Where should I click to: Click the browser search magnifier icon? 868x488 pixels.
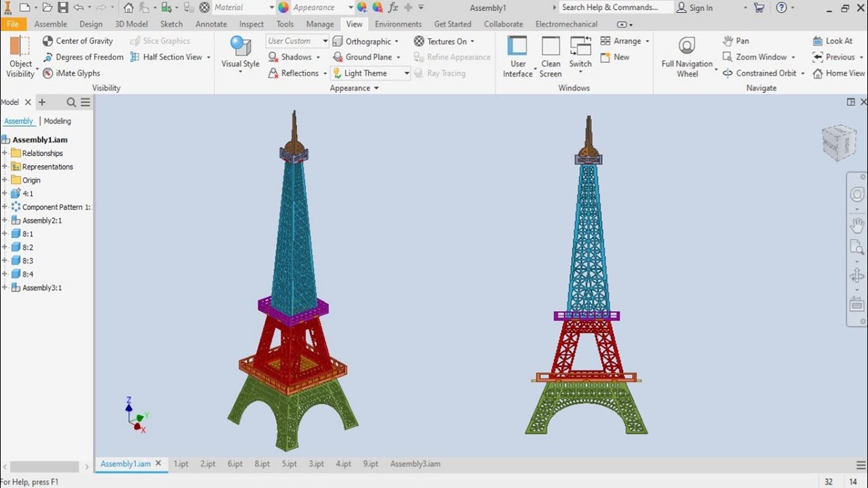coord(71,102)
